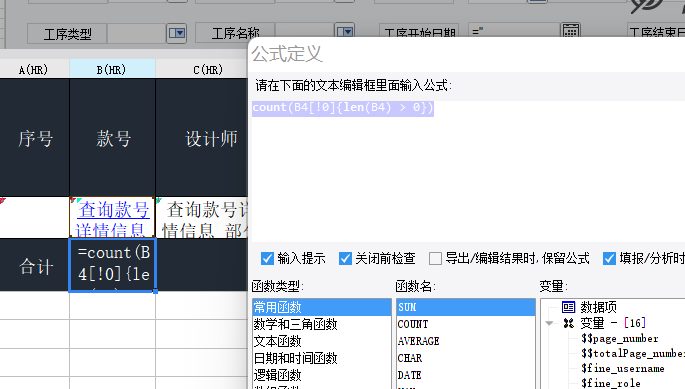Select the $$totalPage_number variable

pos(633,354)
